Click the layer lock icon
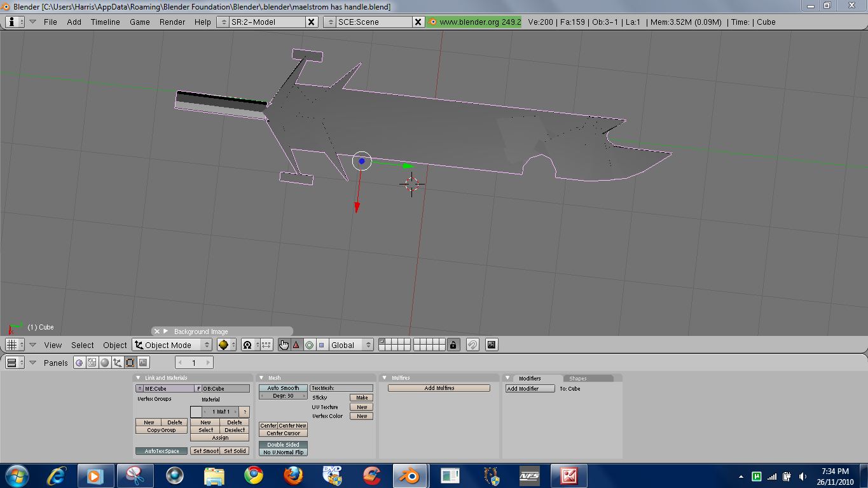Screen dimensions: 868x488 453,345
